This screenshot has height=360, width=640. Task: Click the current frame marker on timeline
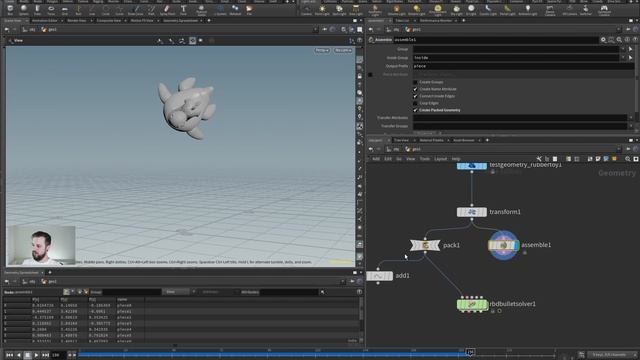click(x=470, y=352)
